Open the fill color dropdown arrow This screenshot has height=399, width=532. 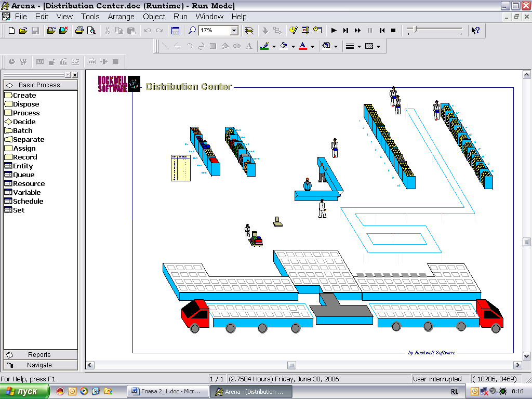(x=293, y=46)
